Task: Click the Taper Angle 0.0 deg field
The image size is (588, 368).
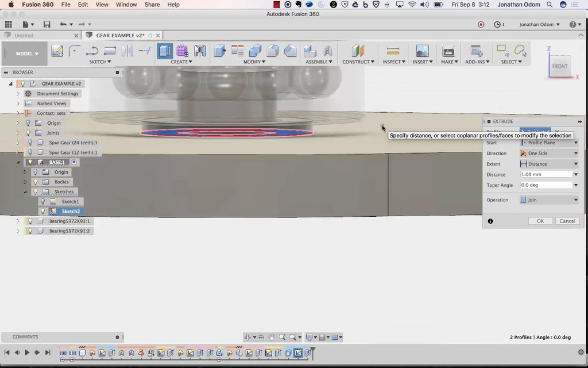Action: (x=547, y=185)
